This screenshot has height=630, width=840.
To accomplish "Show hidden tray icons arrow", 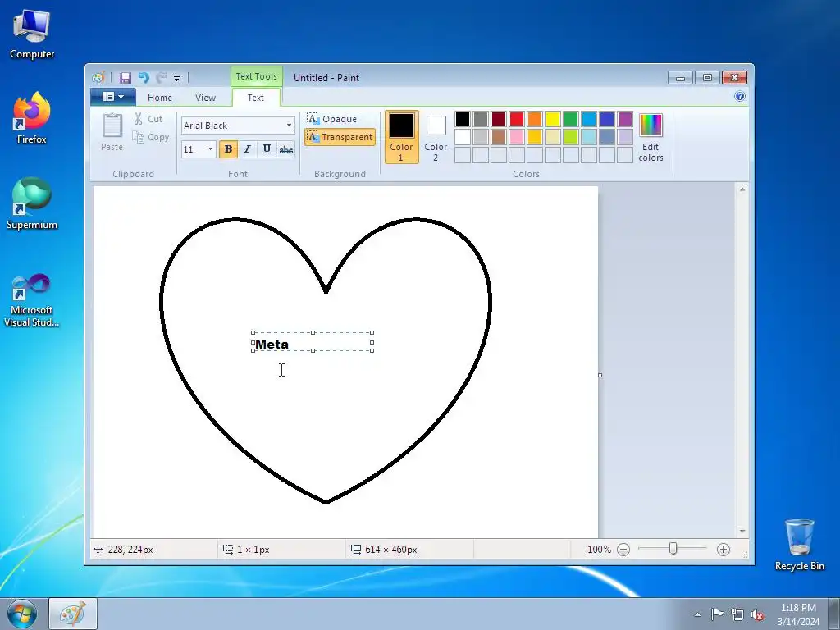I will pyautogui.click(x=697, y=614).
